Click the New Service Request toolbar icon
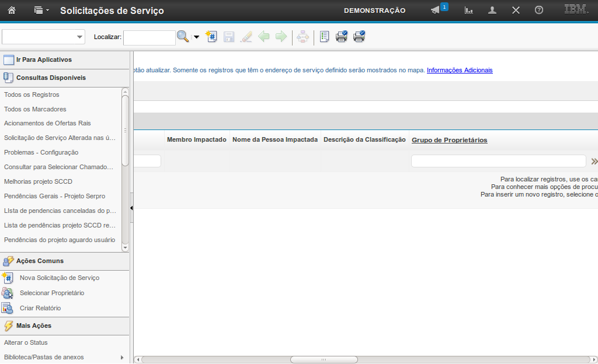Screen dimensions: 598x364 (212, 37)
